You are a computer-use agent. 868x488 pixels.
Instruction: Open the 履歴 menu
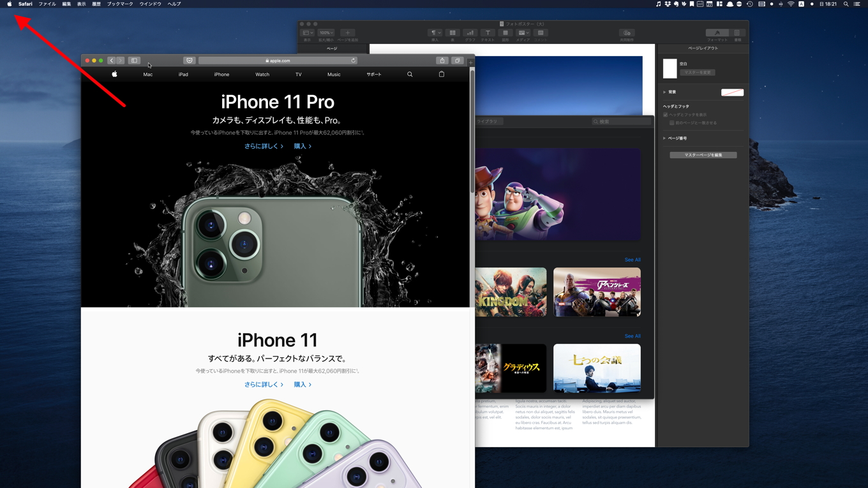click(96, 4)
